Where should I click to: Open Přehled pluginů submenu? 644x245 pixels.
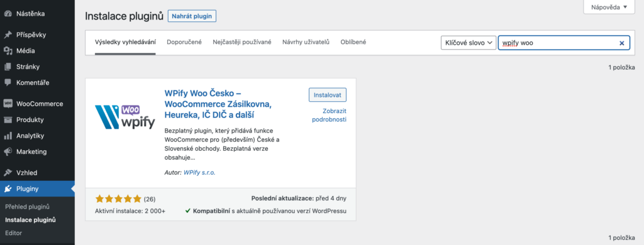click(x=27, y=207)
